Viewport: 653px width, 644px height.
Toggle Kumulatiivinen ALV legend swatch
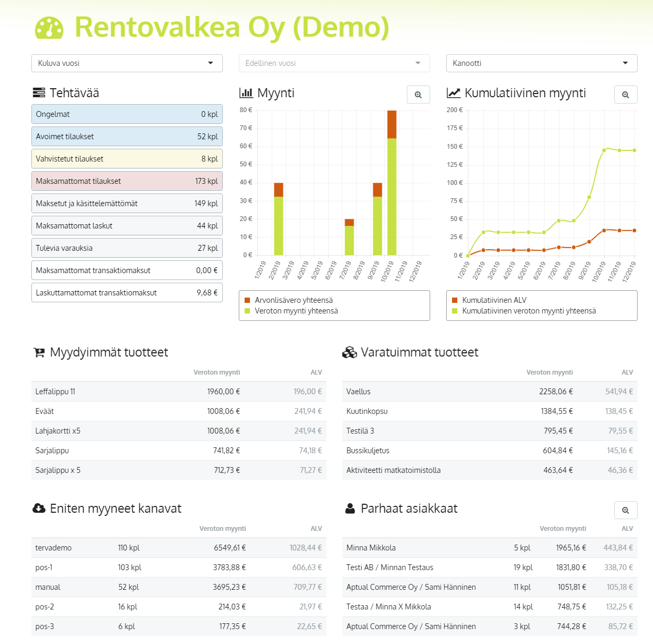(455, 300)
